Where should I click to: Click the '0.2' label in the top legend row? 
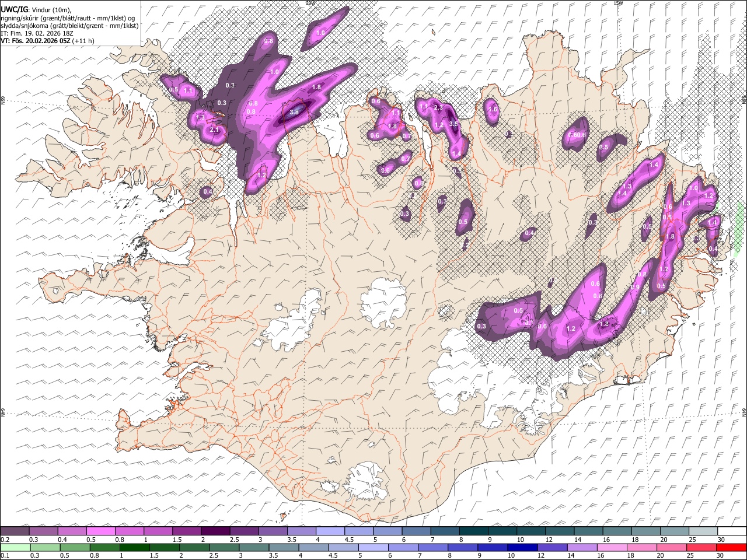coord(5,540)
